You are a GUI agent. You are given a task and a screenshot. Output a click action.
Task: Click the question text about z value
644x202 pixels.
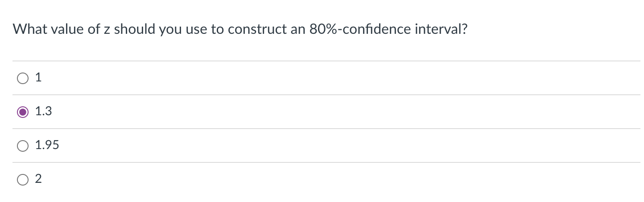point(241,30)
